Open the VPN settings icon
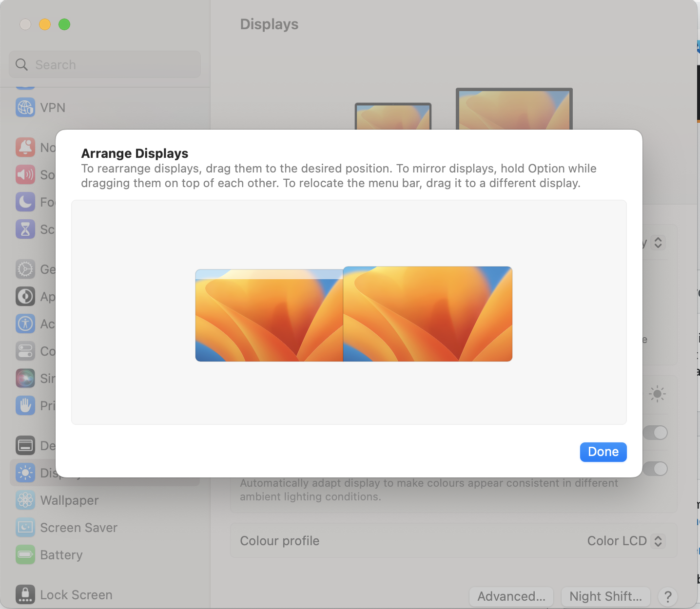 pyautogui.click(x=25, y=108)
